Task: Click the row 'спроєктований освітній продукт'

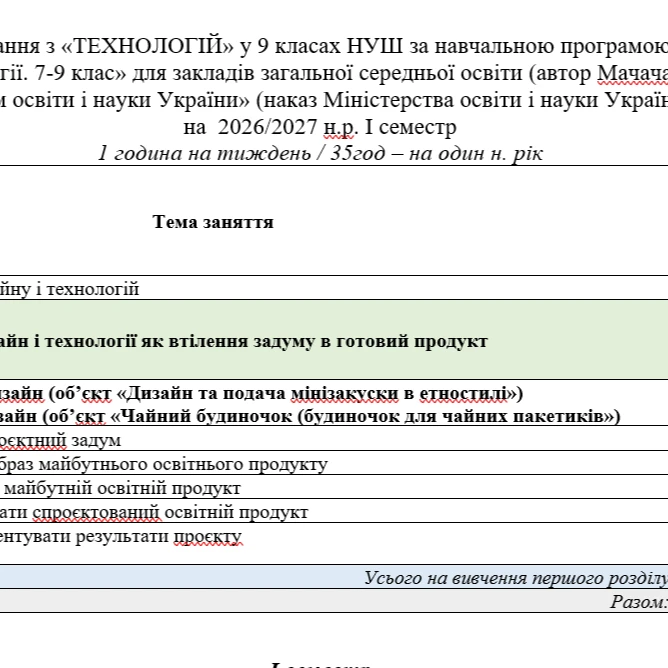Action: click(x=334, y=512)
